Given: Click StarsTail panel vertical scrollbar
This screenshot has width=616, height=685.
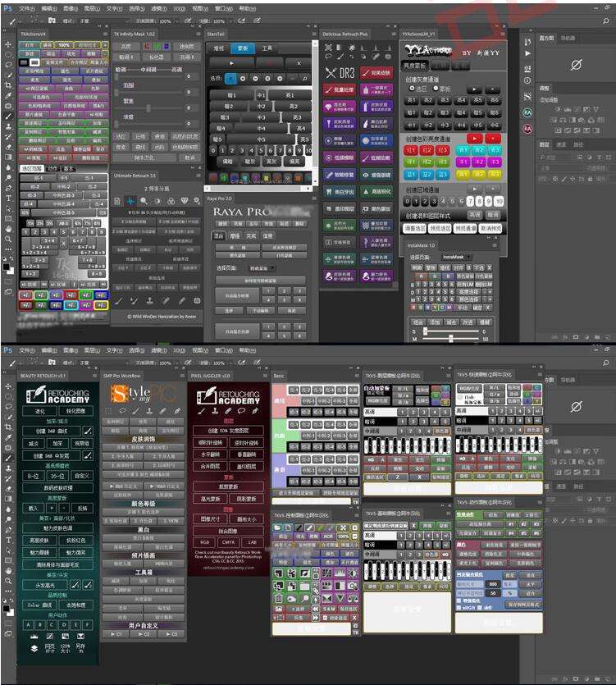Looking at the screenshot, I should (x=315, y=112).
